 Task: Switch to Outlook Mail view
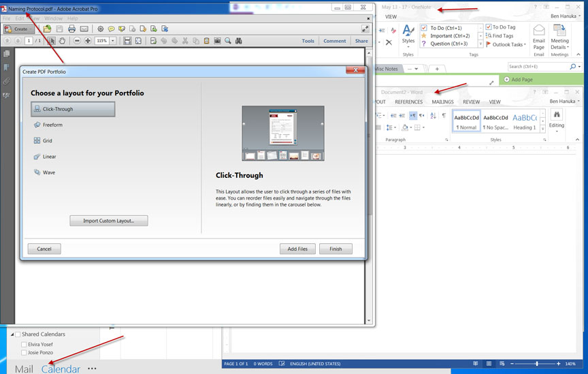[x=24, y=369]
